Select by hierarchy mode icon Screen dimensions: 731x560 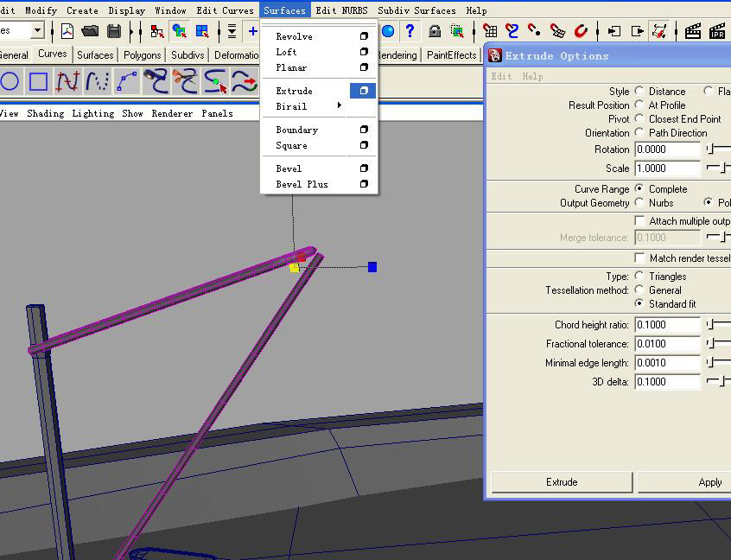coord(157,31)
